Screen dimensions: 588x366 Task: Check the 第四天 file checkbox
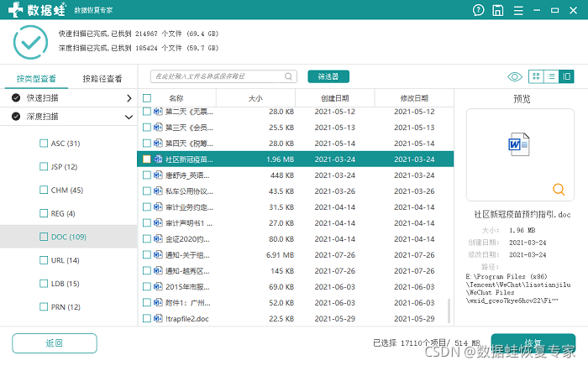147,143
